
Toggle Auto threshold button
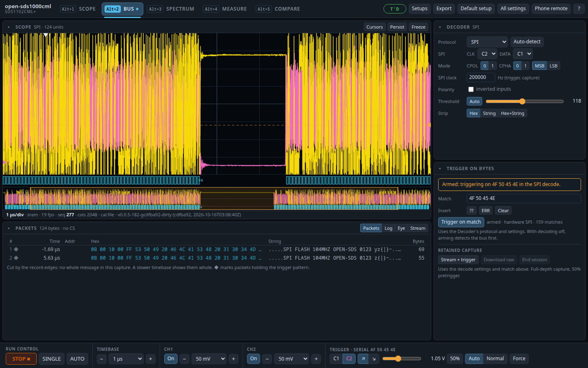tap(474, 101)
